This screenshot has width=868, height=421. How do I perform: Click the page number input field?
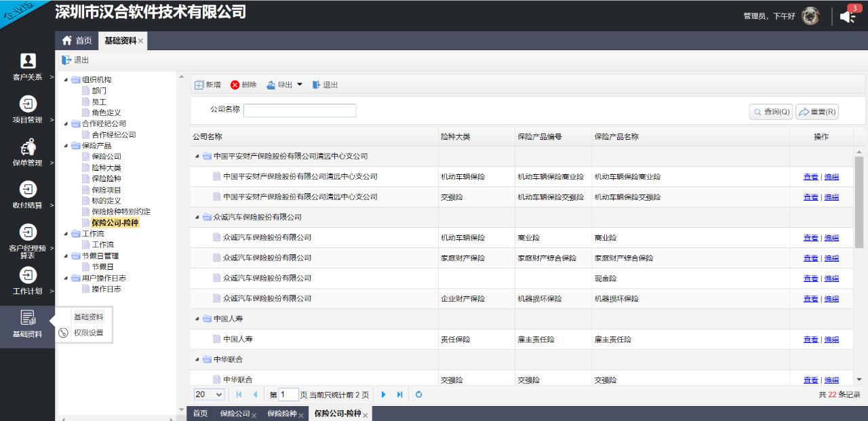289,395
